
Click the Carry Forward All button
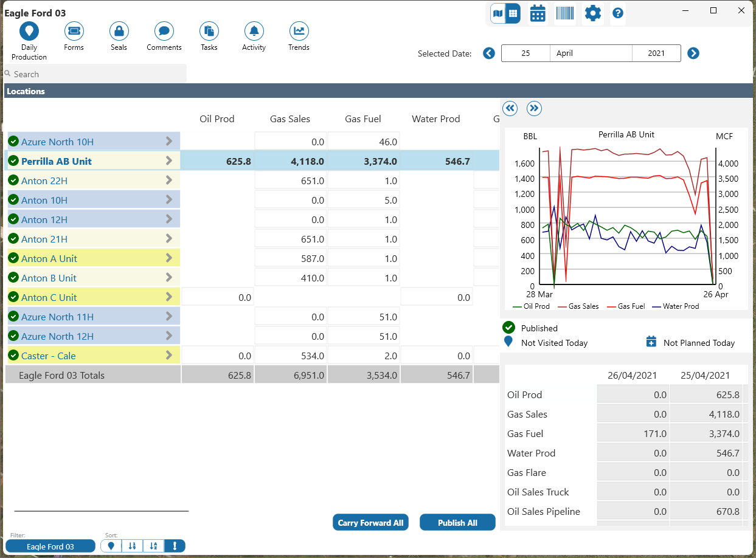coord(370,523)
